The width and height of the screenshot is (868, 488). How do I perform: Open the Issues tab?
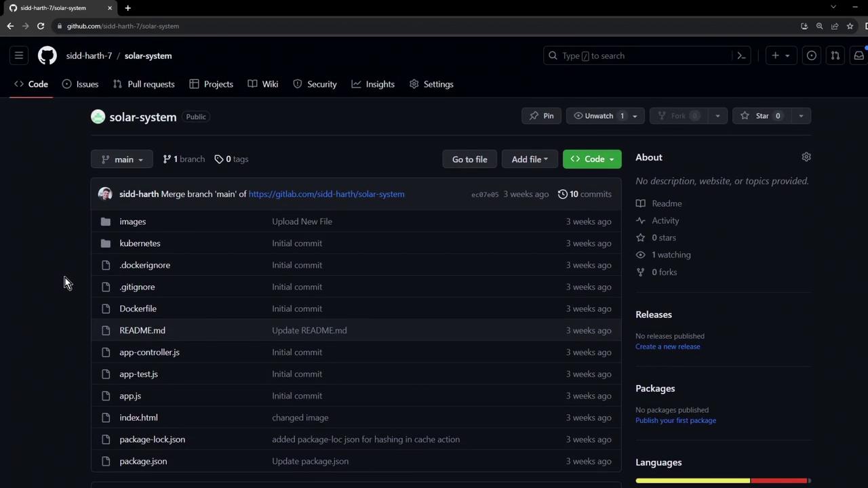[80, 84]
